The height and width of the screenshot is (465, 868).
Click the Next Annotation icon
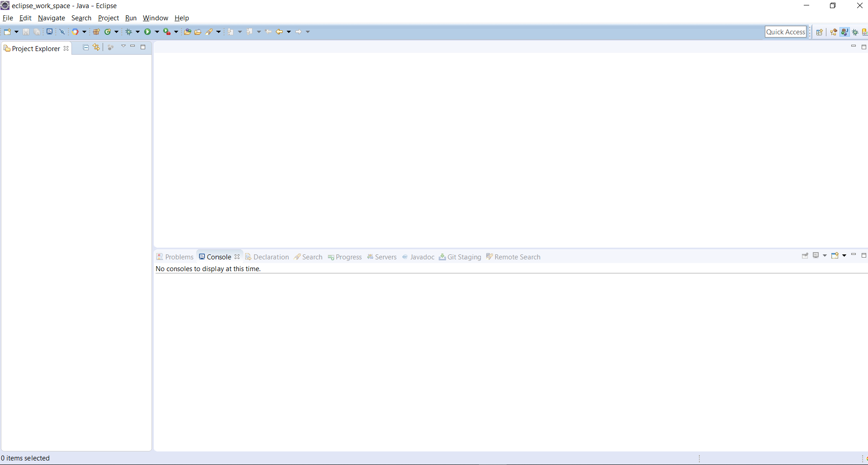click(231, 32)
